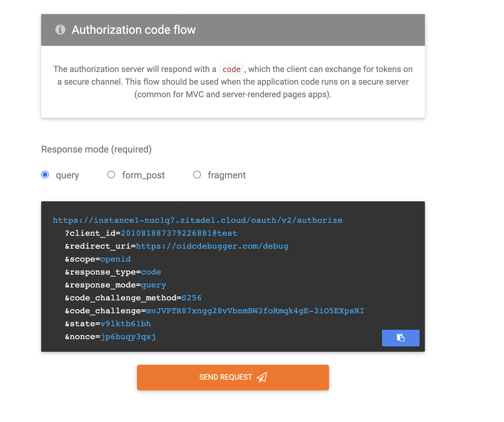Viewport: 504px width, 422px height.
Task: Click the state value v9lktb61bh
Action: 125,324
